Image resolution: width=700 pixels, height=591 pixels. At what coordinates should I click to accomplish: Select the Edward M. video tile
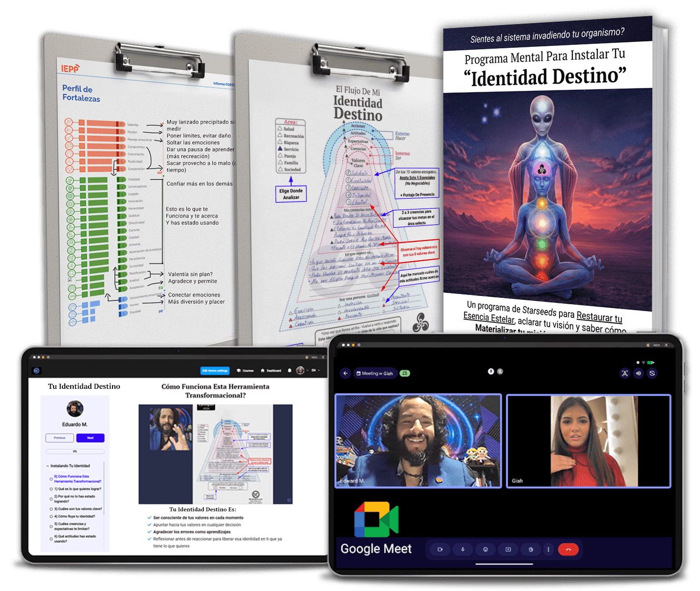418,441
